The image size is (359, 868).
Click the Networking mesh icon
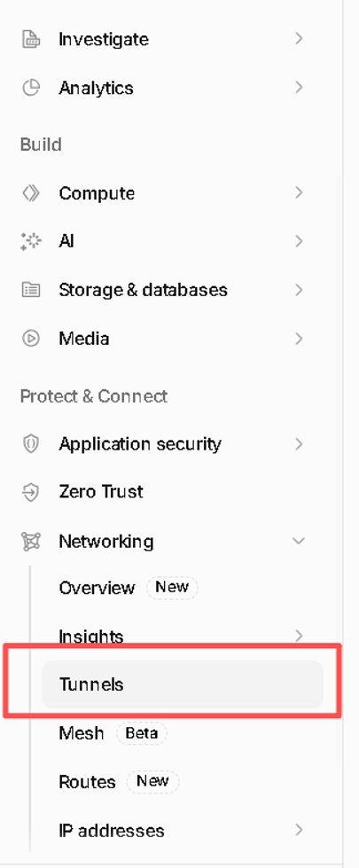click(x=30, y=541)
